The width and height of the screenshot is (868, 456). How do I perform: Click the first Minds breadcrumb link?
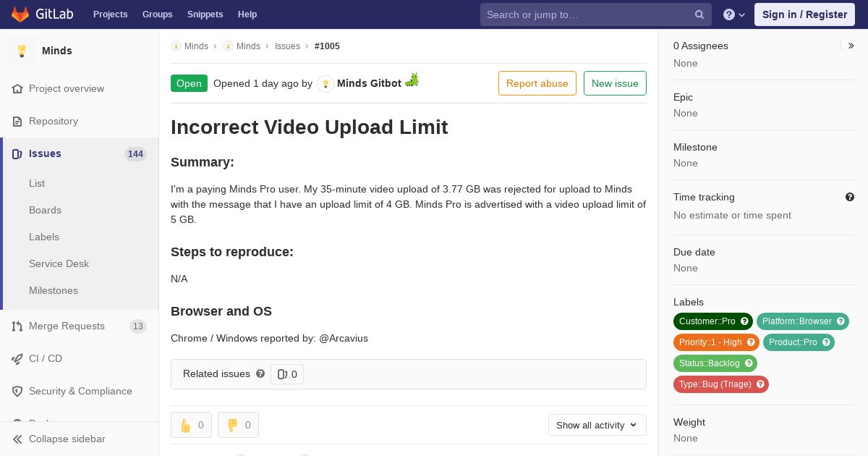pos(196,46)
